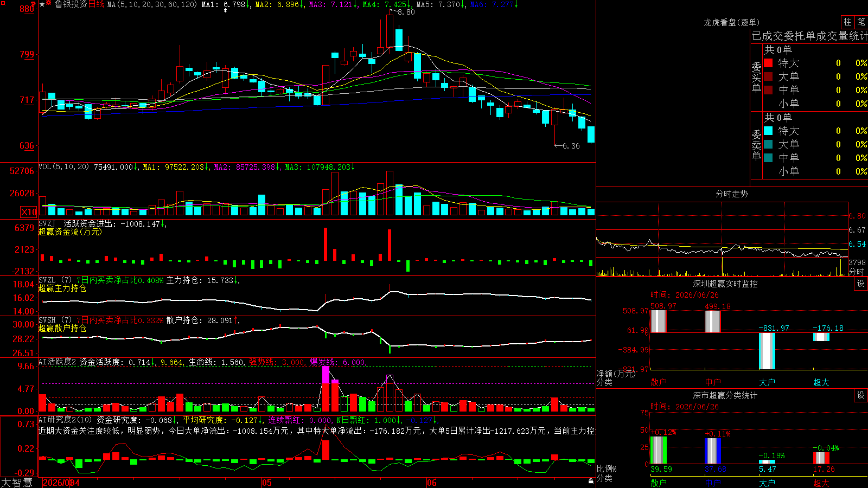Click the 6.36 low price marker

click(x=571, y=146)
